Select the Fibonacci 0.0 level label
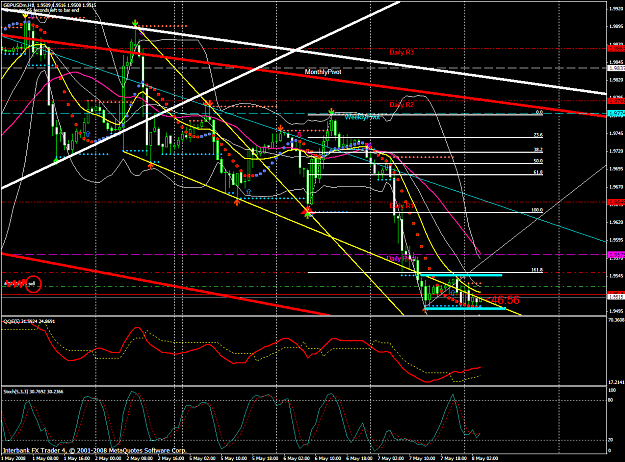This screenshot has height=462, width=625. pos(539,112)
